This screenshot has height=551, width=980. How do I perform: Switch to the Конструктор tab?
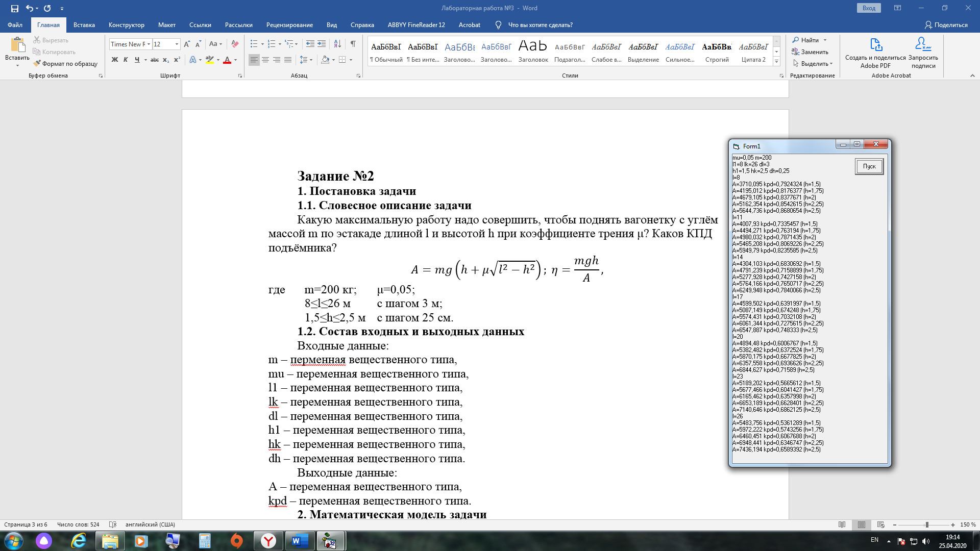(127, 24)
